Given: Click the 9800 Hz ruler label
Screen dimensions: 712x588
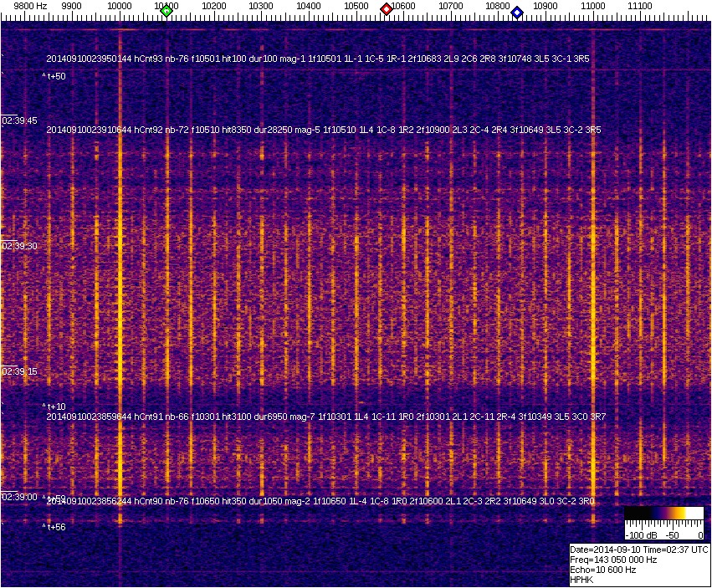Looking at the screenshot, I should [x=30, y=6].
